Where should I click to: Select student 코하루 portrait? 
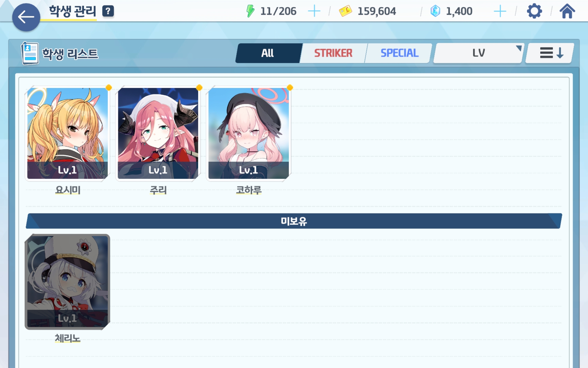pos(249,133)
